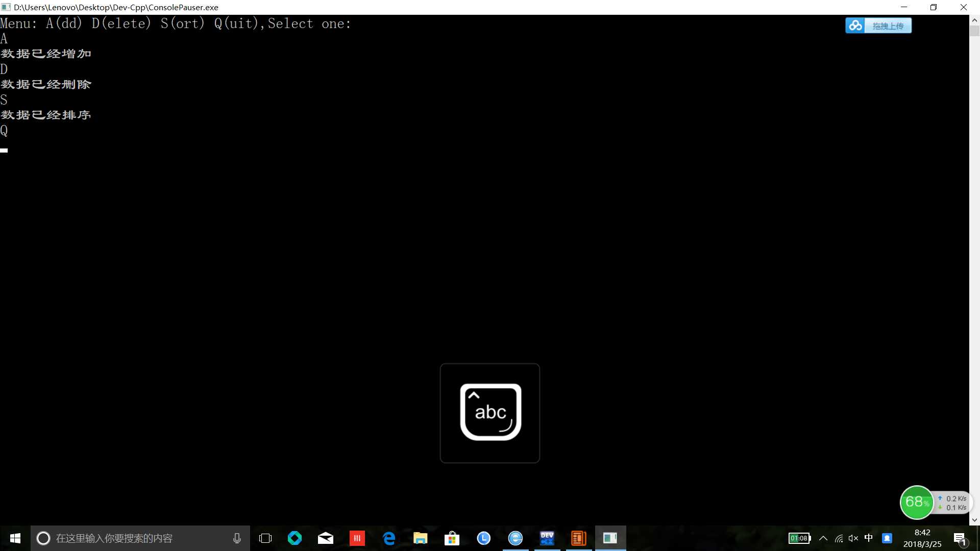
Task: Open the Dev-C++ taskbar icon
Action: (x=547, y=538)
